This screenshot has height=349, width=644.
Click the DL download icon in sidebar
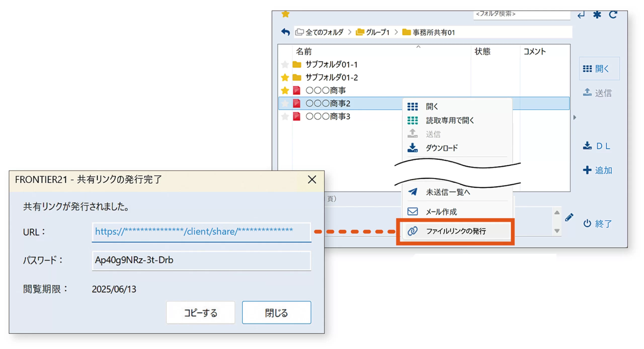[587, 146]
